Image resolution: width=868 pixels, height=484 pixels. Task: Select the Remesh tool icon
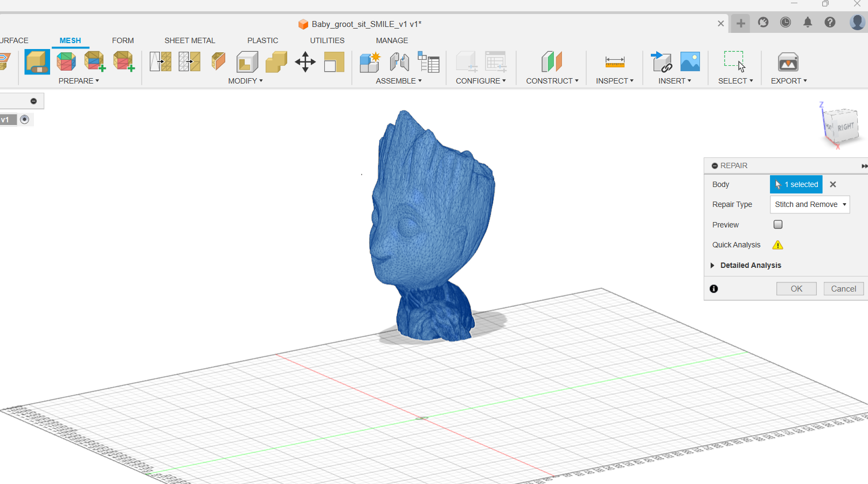click(x=161, y=61)
